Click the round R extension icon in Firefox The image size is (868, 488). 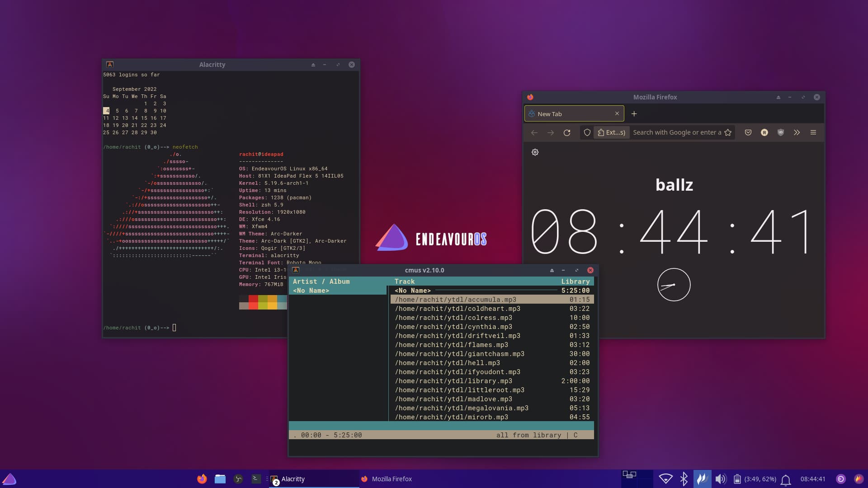pyautogui.click(x=764, y=132)
